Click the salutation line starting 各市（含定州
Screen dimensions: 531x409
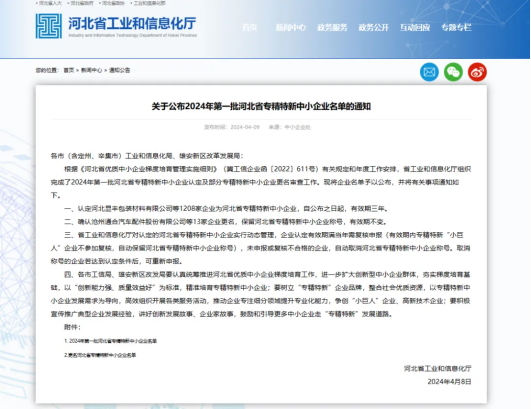(x=147, y=156)
